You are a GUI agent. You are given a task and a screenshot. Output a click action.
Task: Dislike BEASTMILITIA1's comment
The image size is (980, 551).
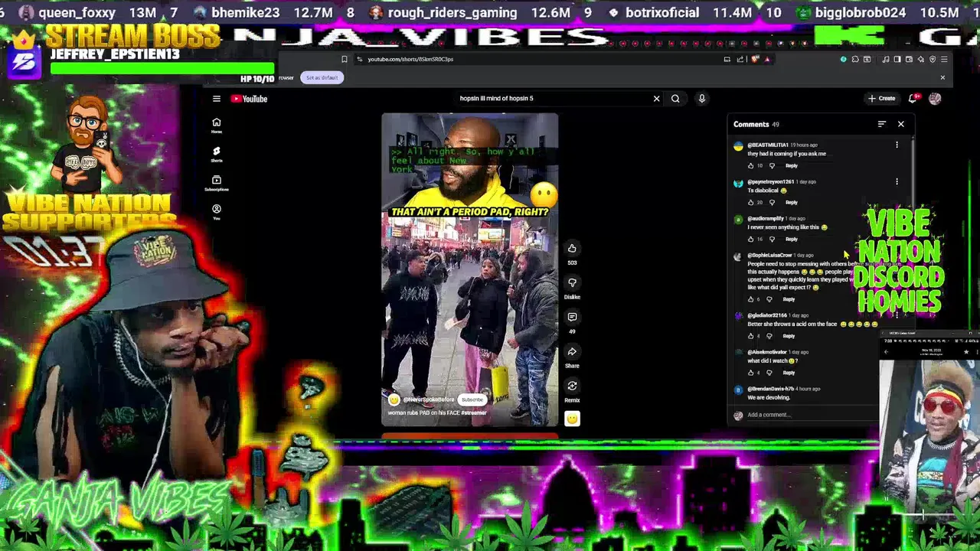pyautogui.click(x=772, y=165)
